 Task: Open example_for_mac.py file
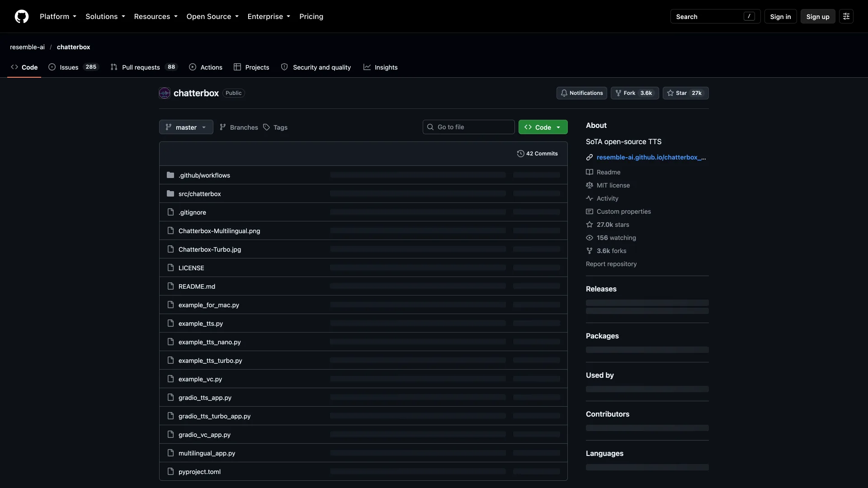click(209, 305)
